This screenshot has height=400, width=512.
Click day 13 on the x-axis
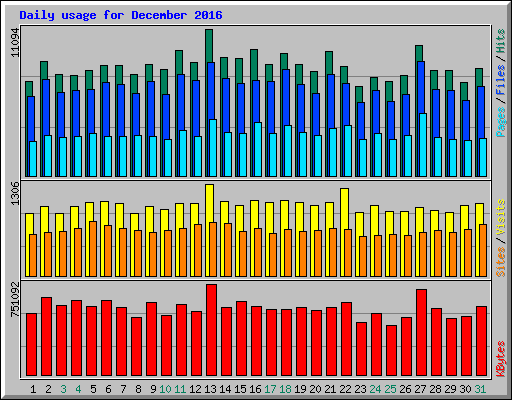pyautogui.click(x=210, y=389)
